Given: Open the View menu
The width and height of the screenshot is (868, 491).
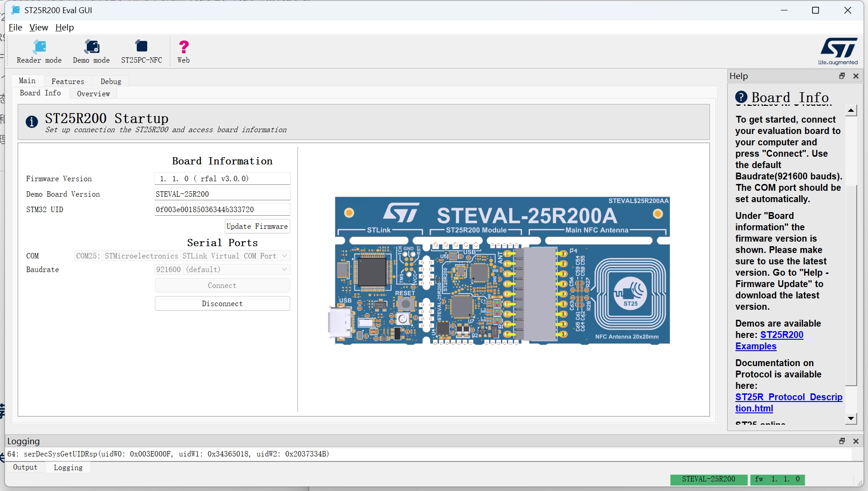Looking at the screenshot, I should pos(39,27).
